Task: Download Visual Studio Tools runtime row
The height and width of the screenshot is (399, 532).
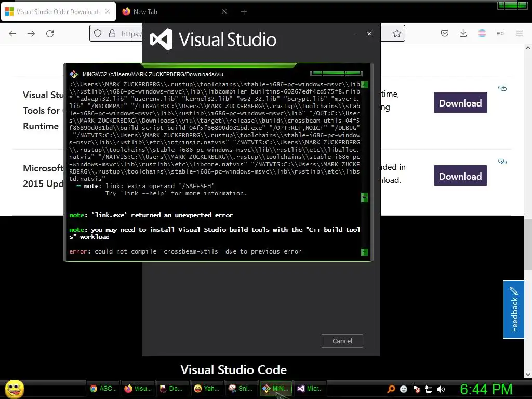Action: point(460,102)
